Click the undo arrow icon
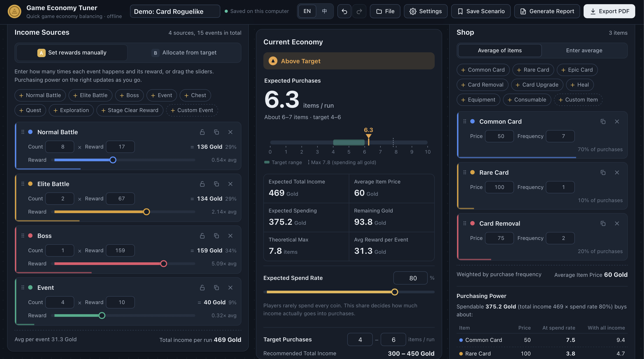Image resolution: width=644 pixels, height=359 pixels. point(344,11)
